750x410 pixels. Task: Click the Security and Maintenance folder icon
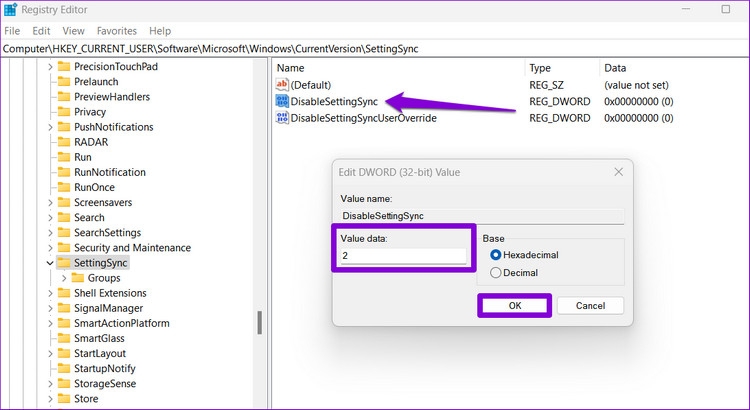[x=64, y=247]
